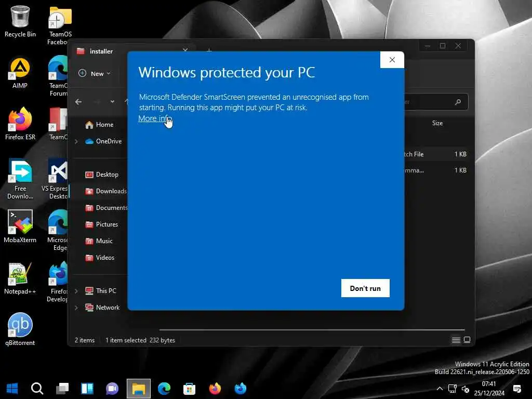Select Home in navigation pane
The height and width of the screenshot is (399, 532).
tap(99, 125)
